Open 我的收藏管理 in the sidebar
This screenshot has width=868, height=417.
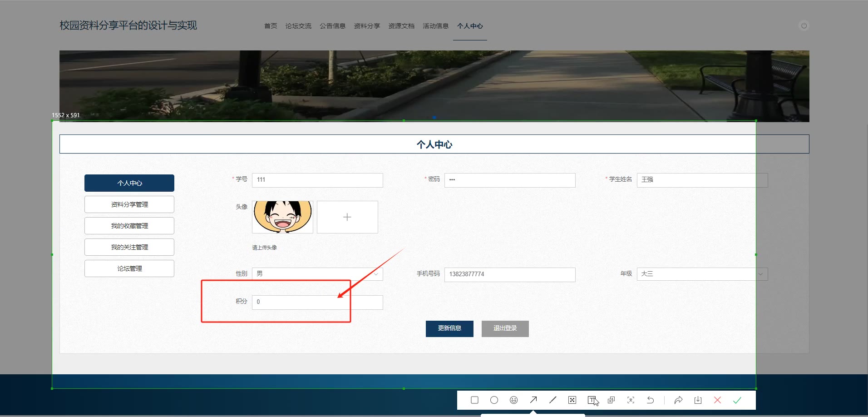(129, 226)
